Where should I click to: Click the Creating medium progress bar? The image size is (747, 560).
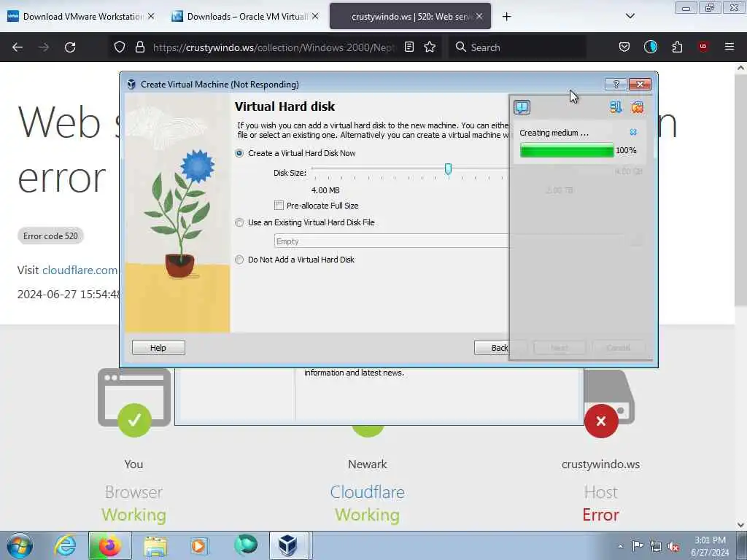point(567,150)
